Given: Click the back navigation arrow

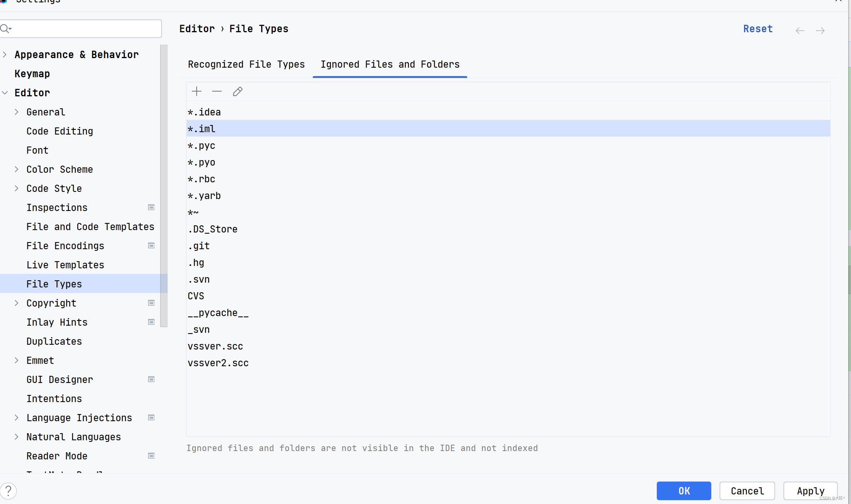Looking at the screenshot, I should [x=800, y=31].
